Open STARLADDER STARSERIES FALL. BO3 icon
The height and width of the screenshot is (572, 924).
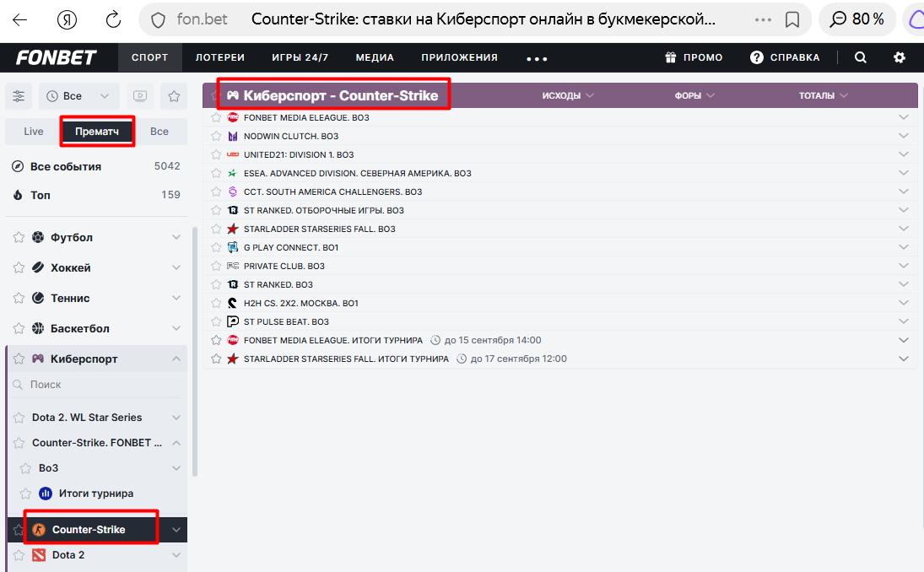[233, 229]
